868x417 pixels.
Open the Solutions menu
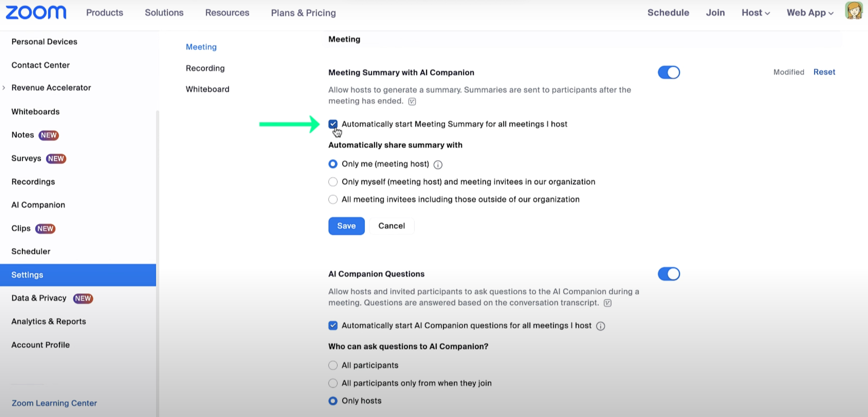click(x=164, y=13)
